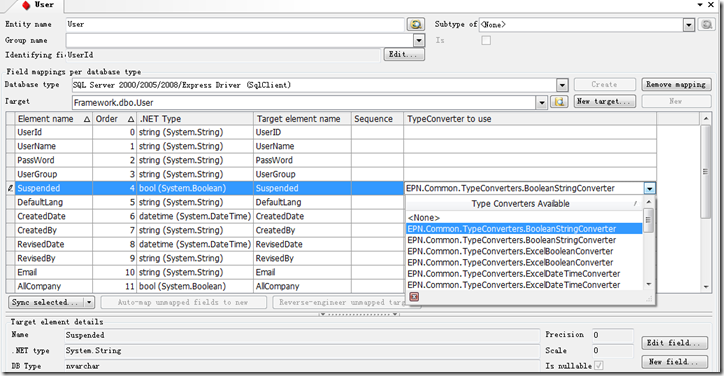The image size is (724, 376).
Task: Click the New target... button
Action: coord(605,101)
